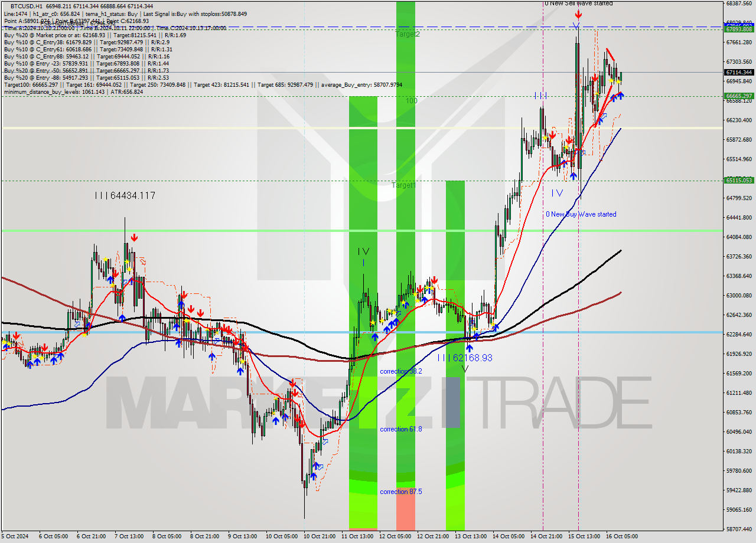Click the 'Target2' label

tap(408, 34)
